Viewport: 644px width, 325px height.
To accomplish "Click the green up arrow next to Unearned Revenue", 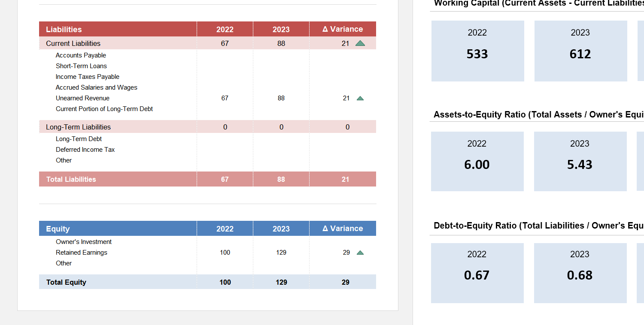I will point(360,98).
